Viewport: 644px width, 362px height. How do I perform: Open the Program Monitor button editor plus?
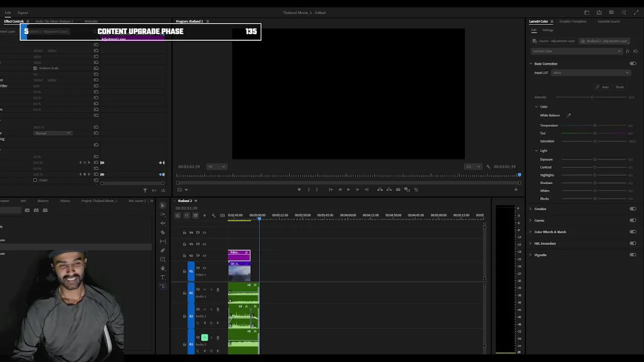tap(516, 190)
